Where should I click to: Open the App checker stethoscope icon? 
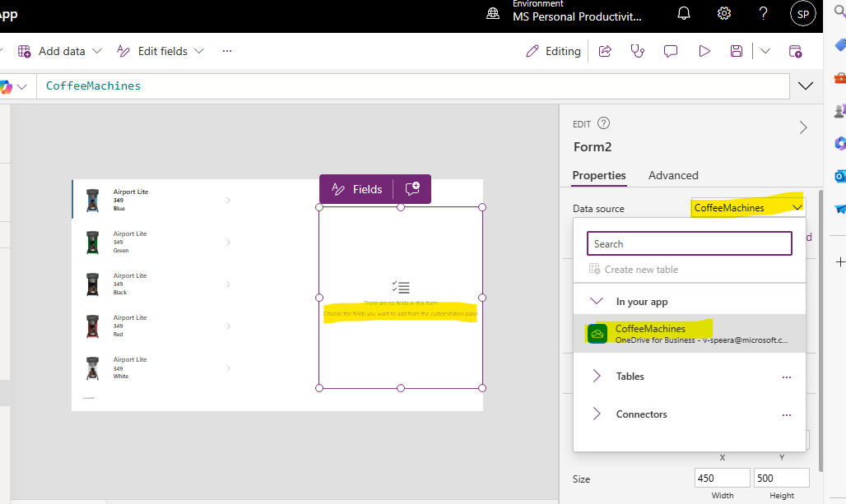click(x=637, y=51)
